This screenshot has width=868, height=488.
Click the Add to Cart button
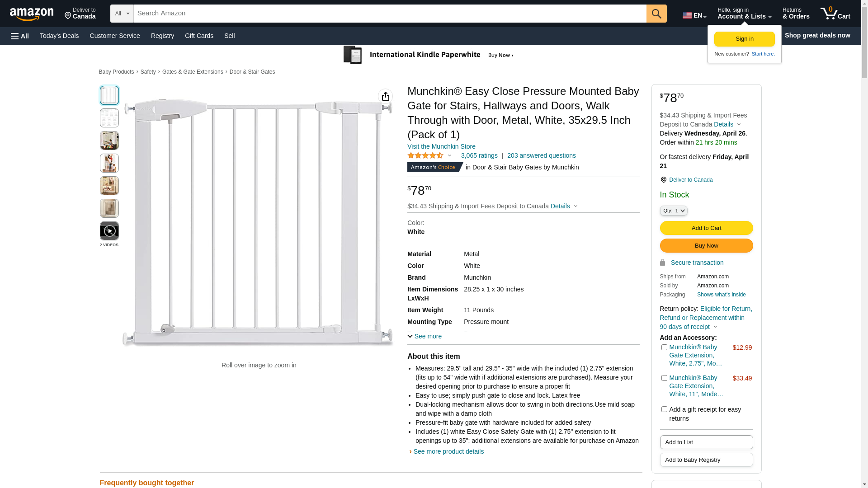click(706, 228)
